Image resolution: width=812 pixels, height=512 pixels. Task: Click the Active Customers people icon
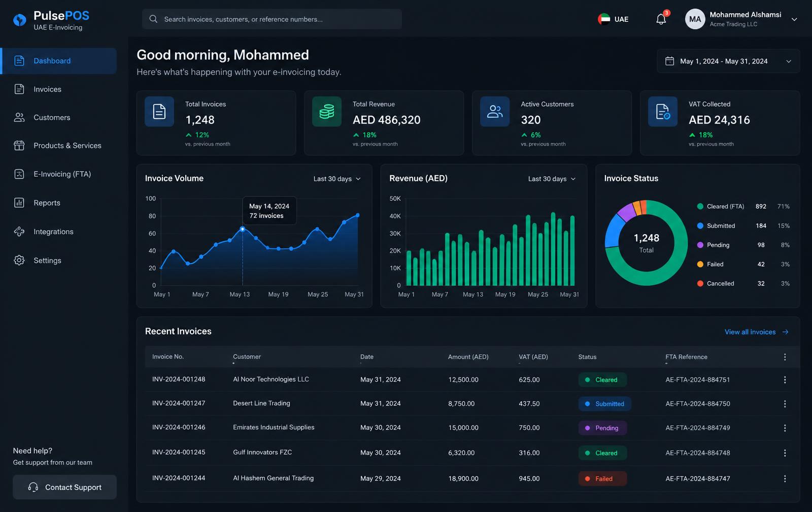pos(495,111)
